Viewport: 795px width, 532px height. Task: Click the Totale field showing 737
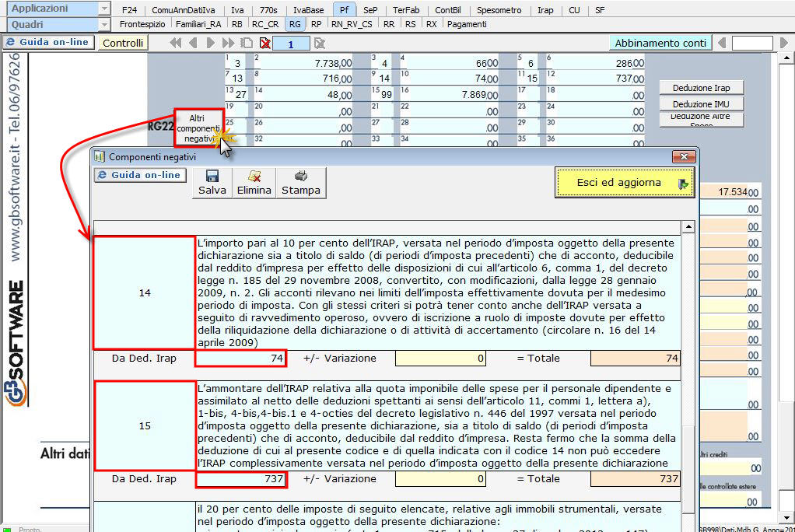pos(636,479)
